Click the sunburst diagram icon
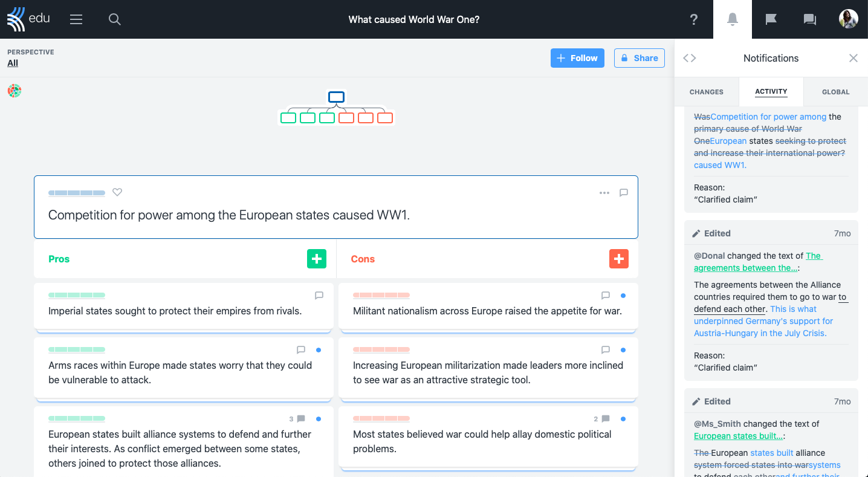868x477 pixels. point(15,91)
